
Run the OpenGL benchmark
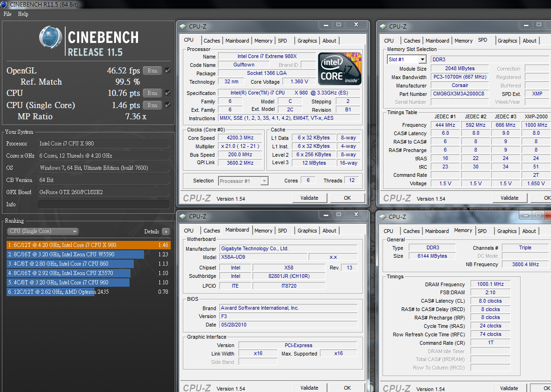(152, 71)
